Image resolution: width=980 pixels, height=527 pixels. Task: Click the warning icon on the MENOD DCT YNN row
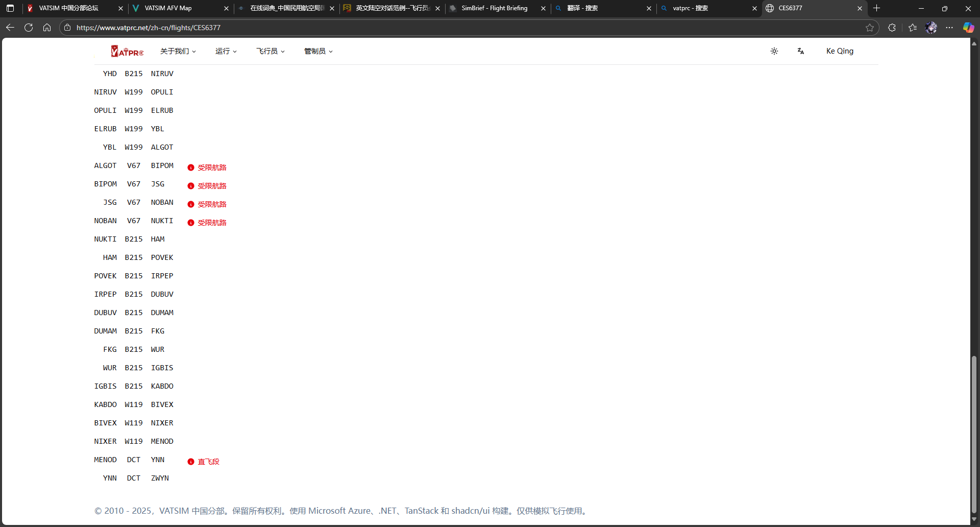[191, 462]
